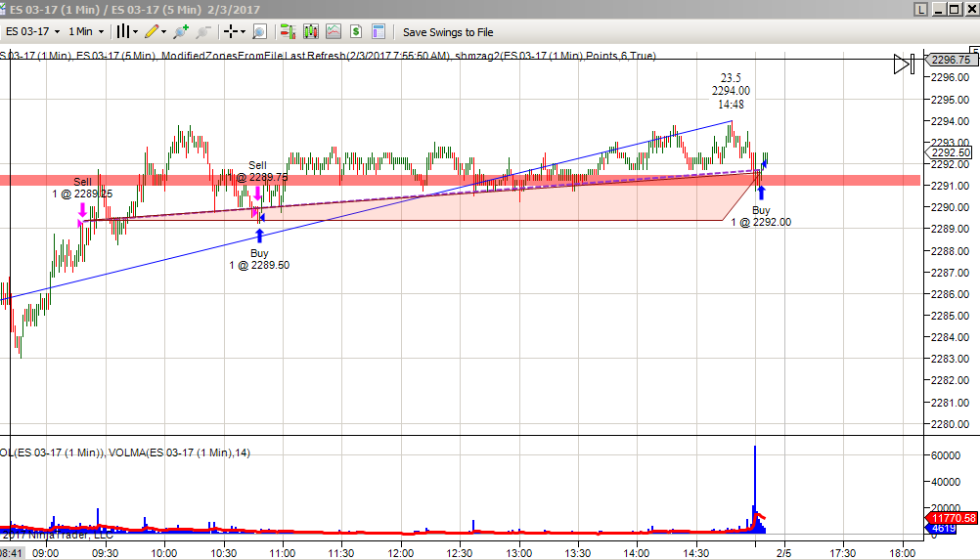Minimize the ES 03-17 chart window
The image size is (980, 560).
939,9
